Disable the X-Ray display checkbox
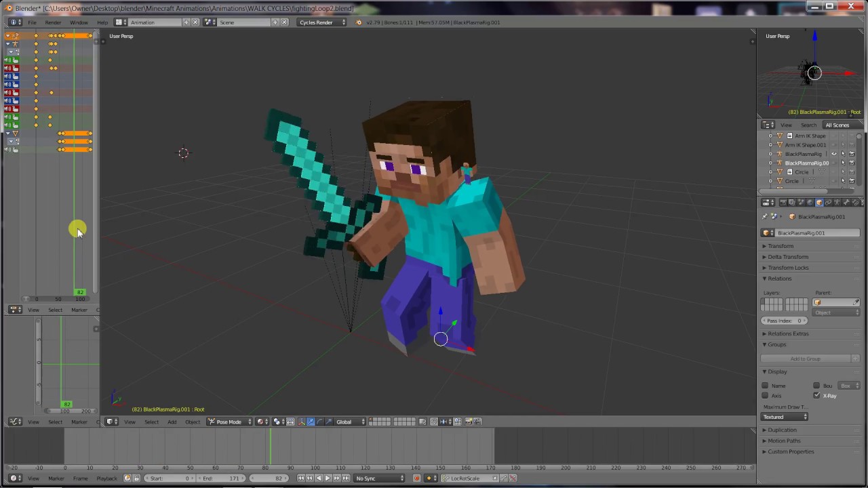 point(816,396)
